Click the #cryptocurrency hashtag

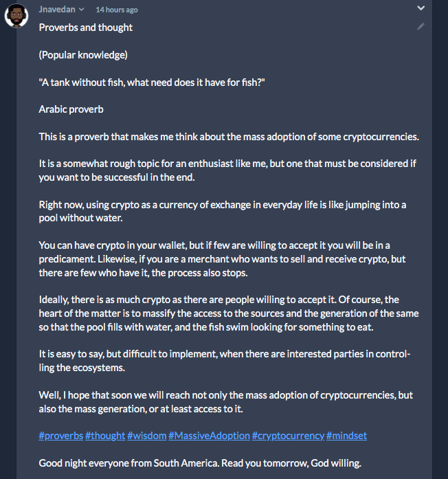(x=288, y=436)
